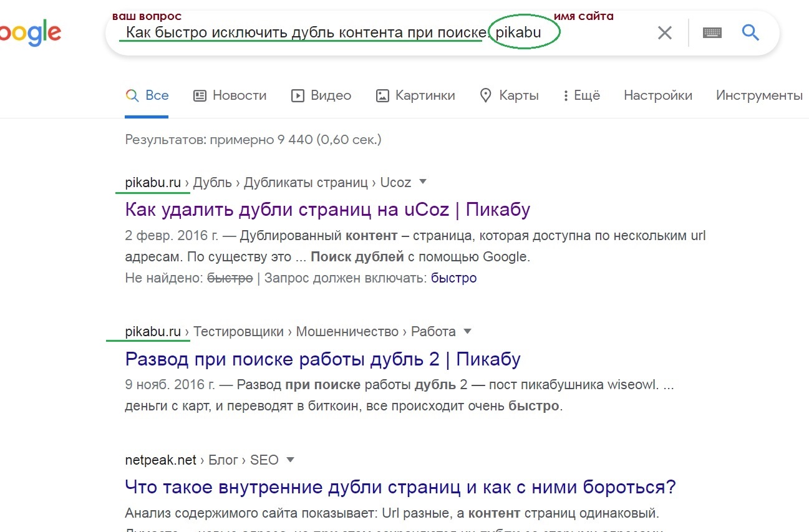This screenshot has height=532, width=809.
Task: Switch to the Видео tab
Action: [322, 95]
